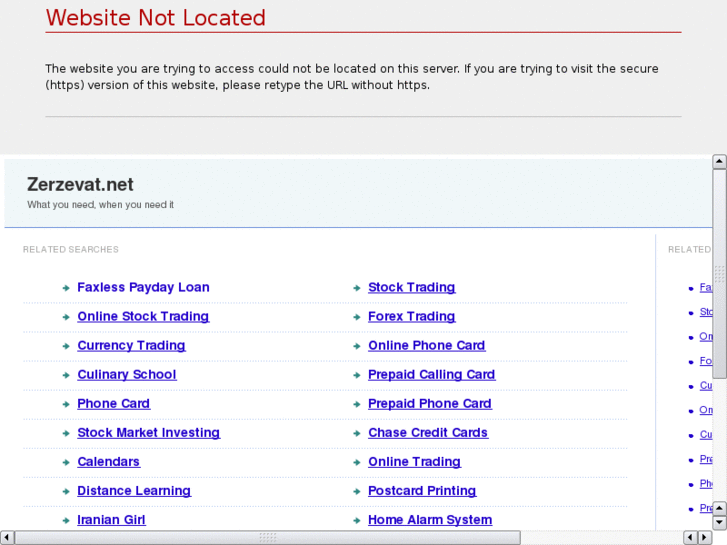The height and width of the screenshot is (545, 727).
Task: Open the Stock Market Investing link
Action: [x=148, y=433]
